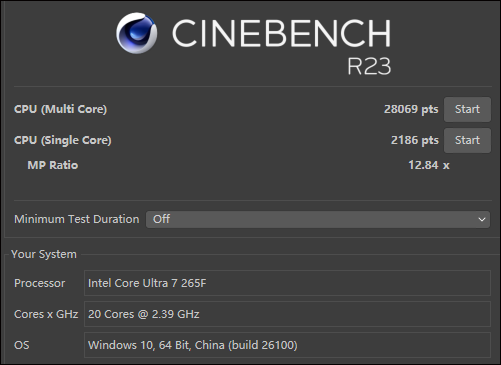The width and height of the screenshot is (501, 365).
Task: Click the Cores x GHz field
Action: click(x=287, y=314)
